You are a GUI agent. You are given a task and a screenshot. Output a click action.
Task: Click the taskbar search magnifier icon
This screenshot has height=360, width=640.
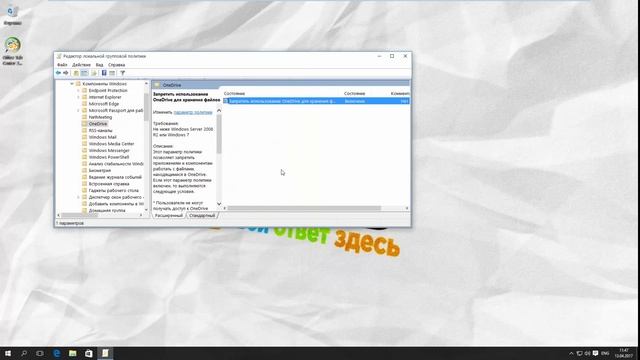coord(24,353)
